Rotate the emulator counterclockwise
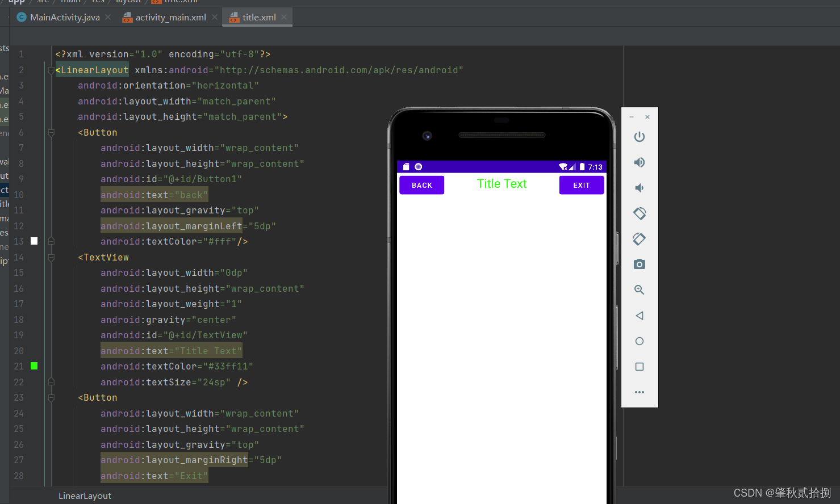 (x=640, y=213)
